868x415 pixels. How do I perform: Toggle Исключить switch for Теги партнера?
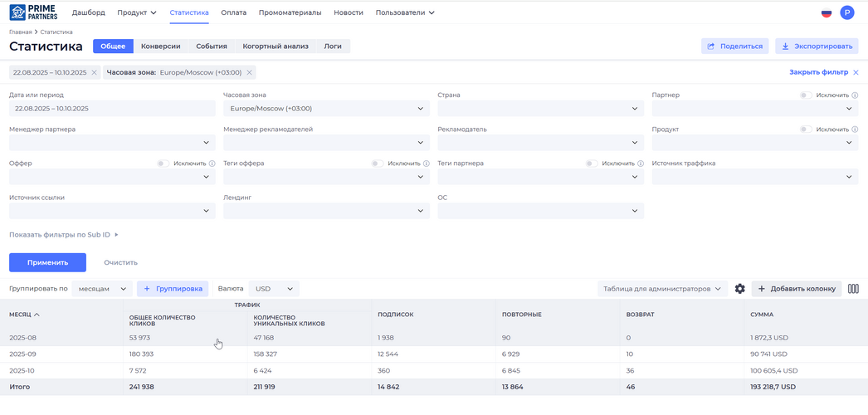[591, 164]
